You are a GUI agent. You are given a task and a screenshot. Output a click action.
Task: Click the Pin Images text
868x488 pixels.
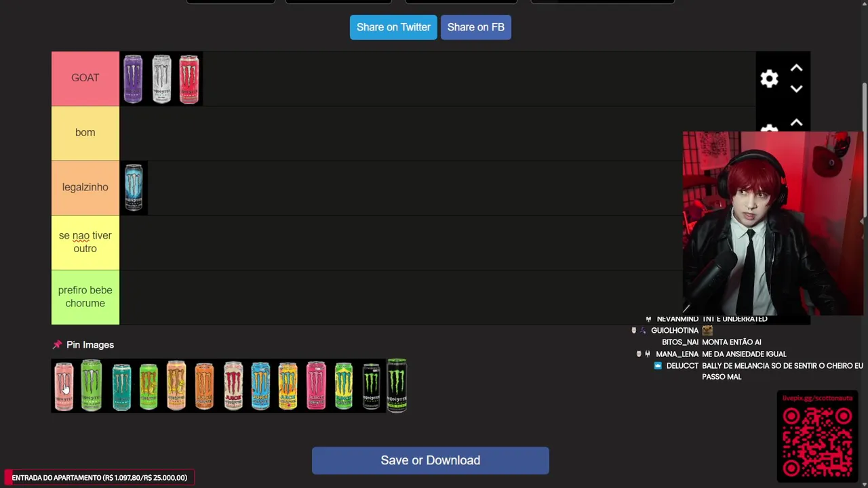[x=90, y=345]
